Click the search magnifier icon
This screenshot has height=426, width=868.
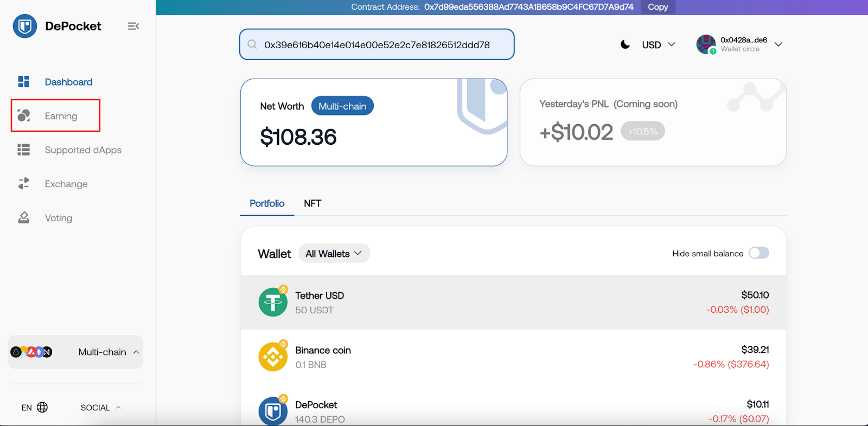(x=252, y=44)
